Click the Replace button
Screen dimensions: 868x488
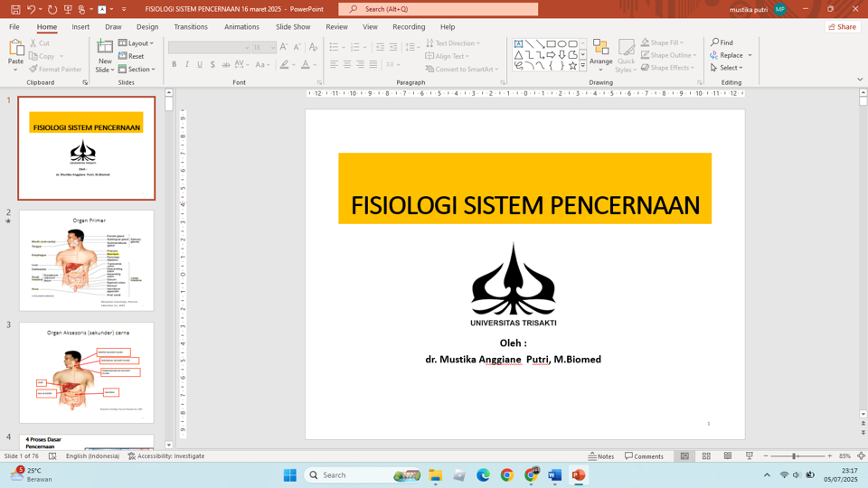point(726,55)
